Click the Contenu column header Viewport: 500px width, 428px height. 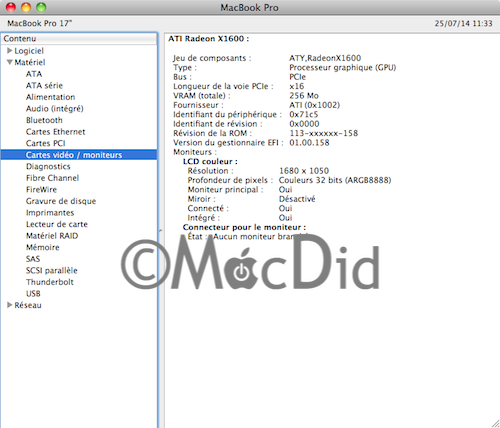tap(79, 39)
